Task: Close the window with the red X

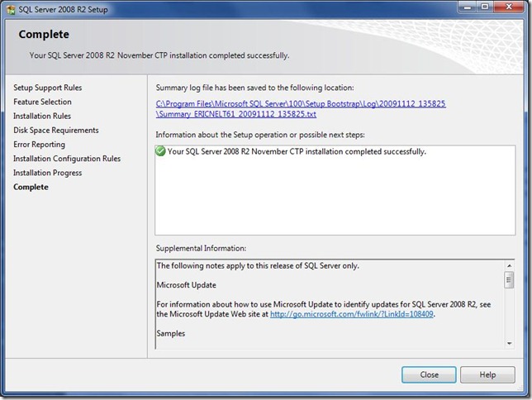Action: 509,7
